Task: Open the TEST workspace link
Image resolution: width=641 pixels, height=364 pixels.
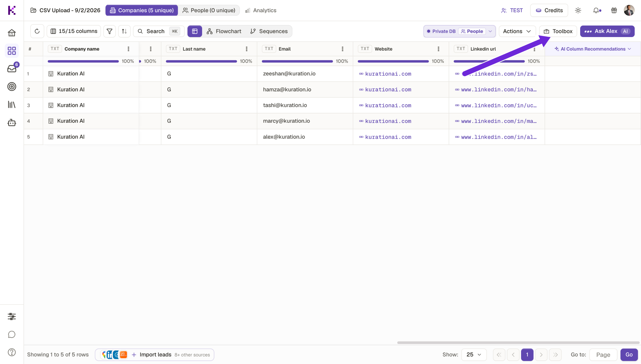Action: [512, 10]
